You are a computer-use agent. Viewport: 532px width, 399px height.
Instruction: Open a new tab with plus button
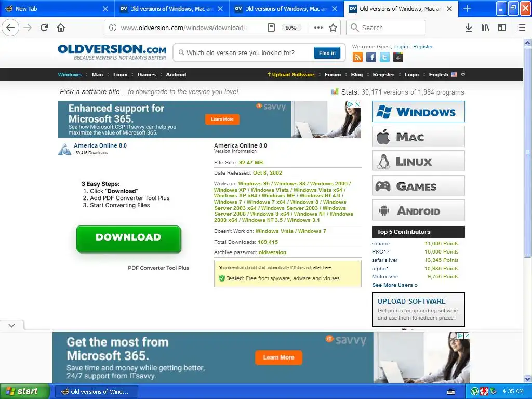coord(467,8)
